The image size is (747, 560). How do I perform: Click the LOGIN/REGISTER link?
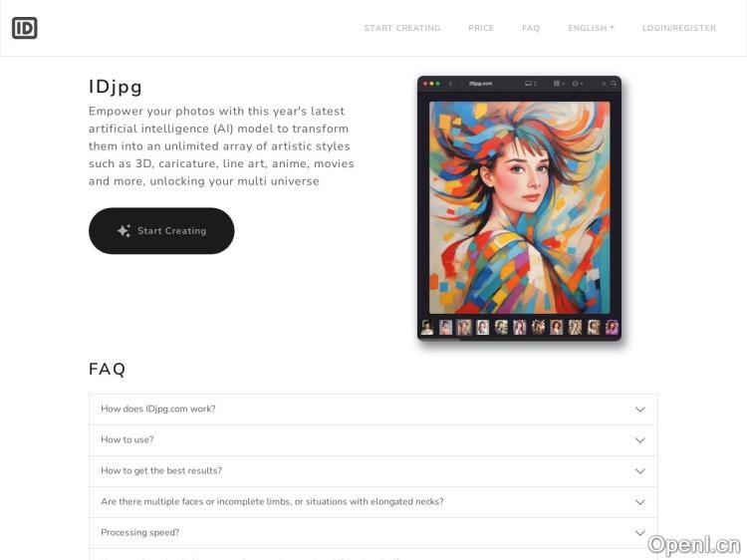[679, 28]
